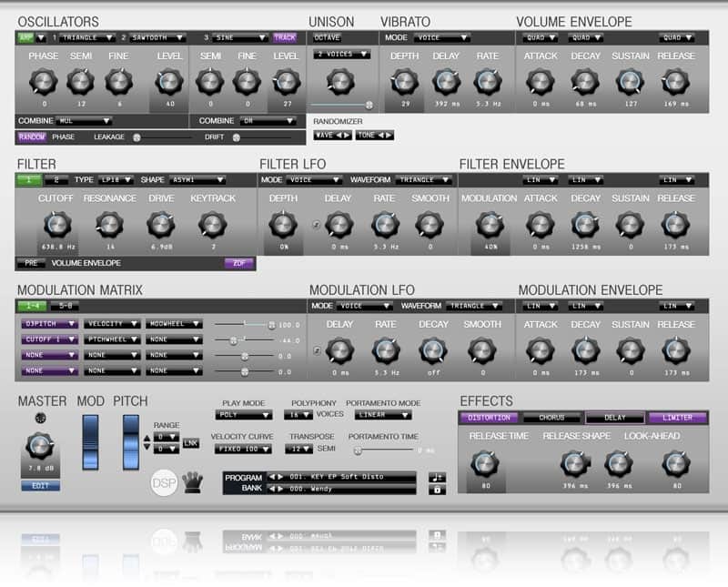Screen dimensions: 728x587
Task: Go to next program with right arrow
Action: tap(280, 477)
